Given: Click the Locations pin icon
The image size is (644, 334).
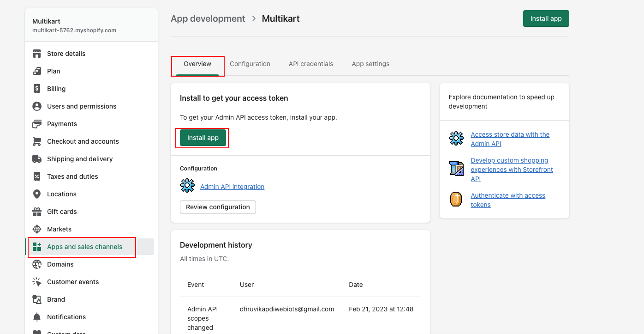Looking at the screenshot, I should pos(37,194).
